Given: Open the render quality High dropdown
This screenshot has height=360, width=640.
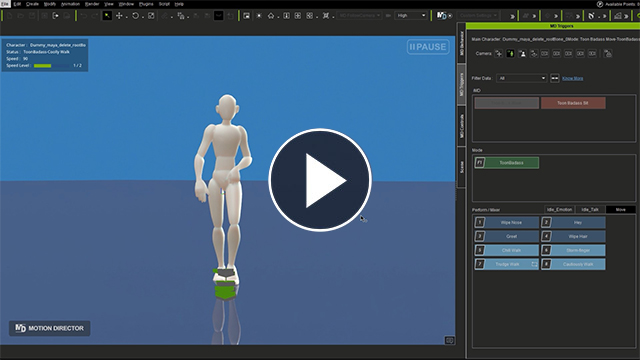Looking at the screenshot, I should click(x=411, y=16).
